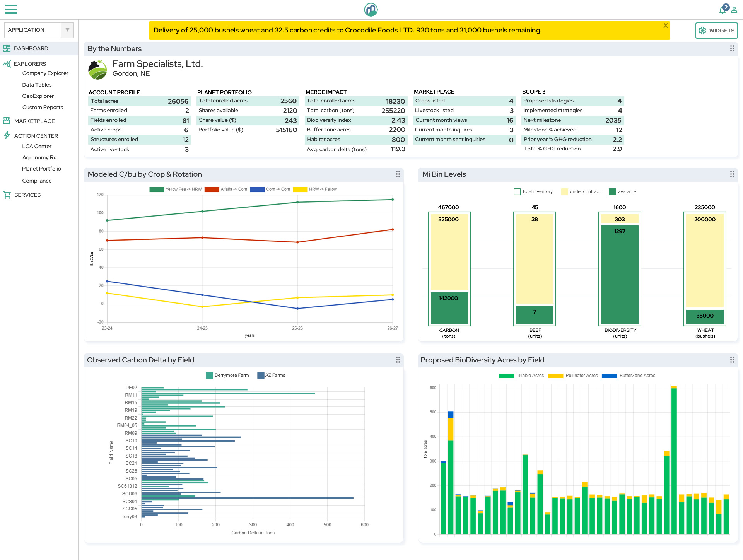The width and height of the screenshot is (743, 560).
Task: Click Modeled C/bu widget handle icon
Action: [x=398, y=174]
